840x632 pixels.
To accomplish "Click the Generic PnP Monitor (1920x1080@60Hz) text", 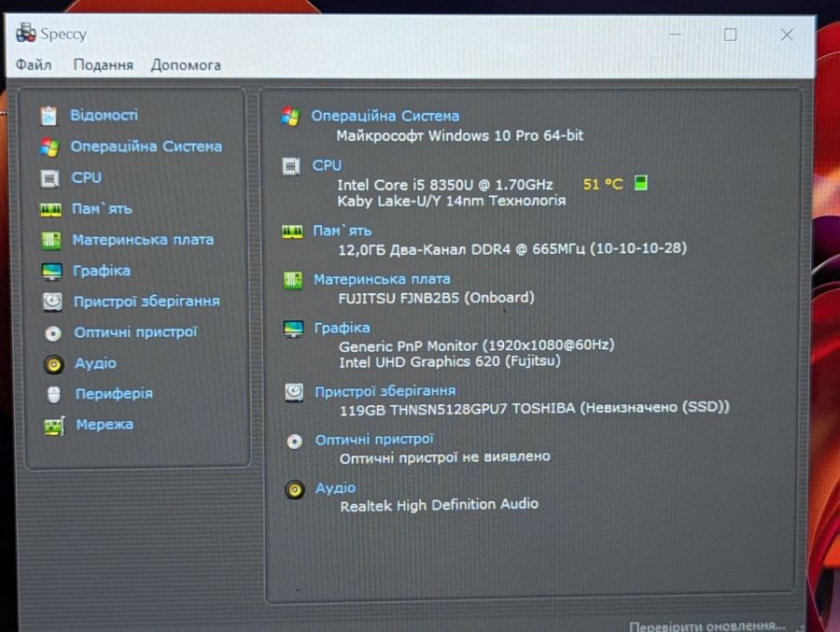I will (476, 345).
